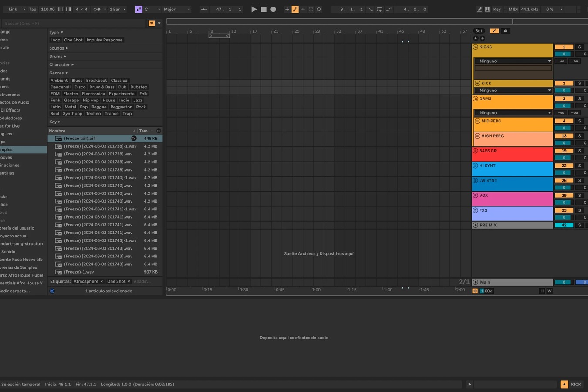Fold the KICKS group track
The width and height of the screenshot is (588, 392).
476,47
